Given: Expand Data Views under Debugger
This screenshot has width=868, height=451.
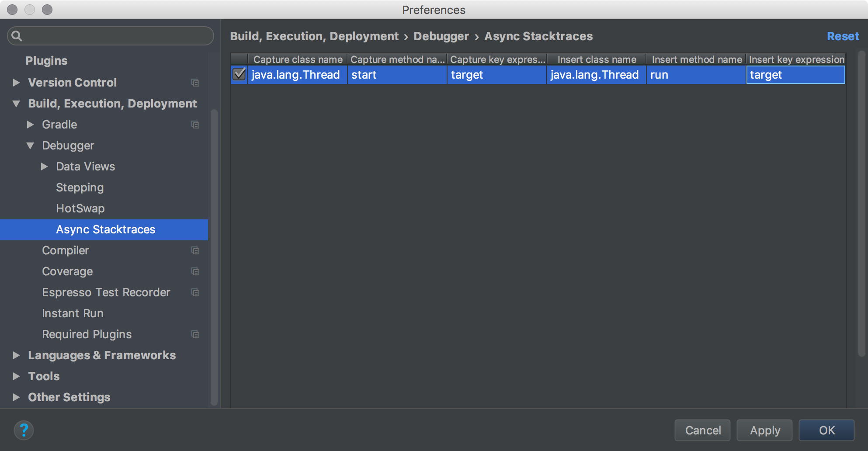Looking at the screenshot, I should (x=44, y=167).
